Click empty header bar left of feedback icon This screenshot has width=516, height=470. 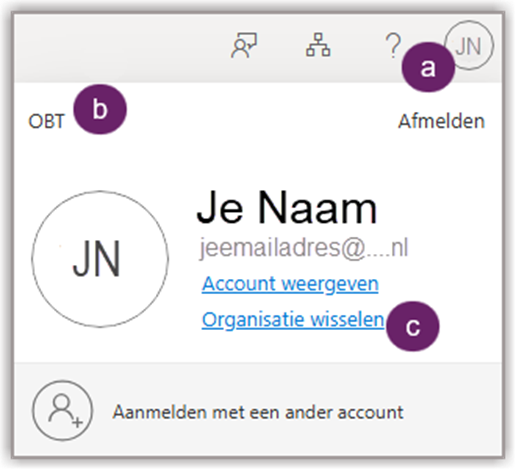(x=120, y=48)
